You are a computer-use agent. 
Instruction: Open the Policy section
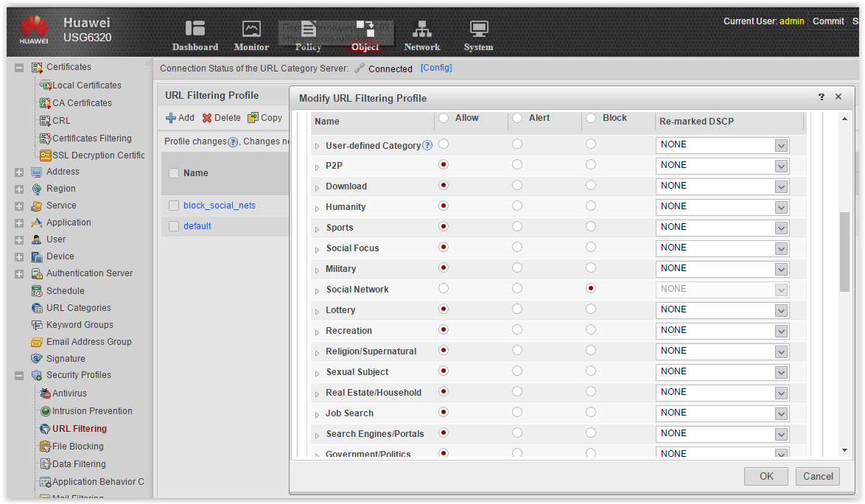[308, 36]
